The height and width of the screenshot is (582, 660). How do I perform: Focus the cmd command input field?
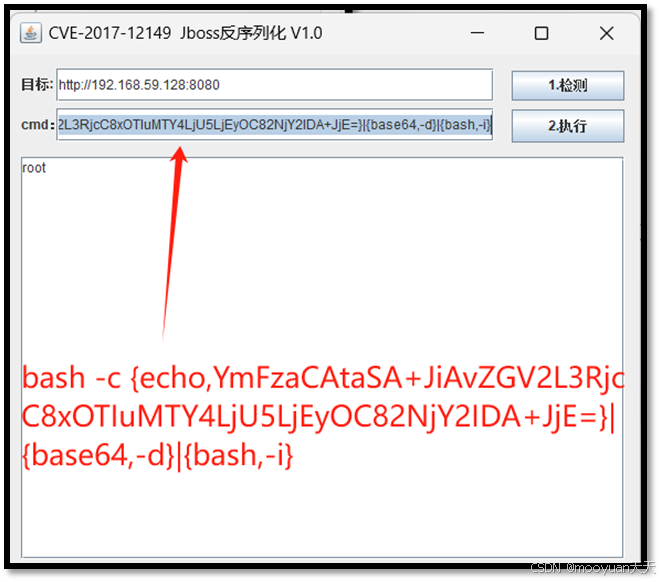click(274, 125)
